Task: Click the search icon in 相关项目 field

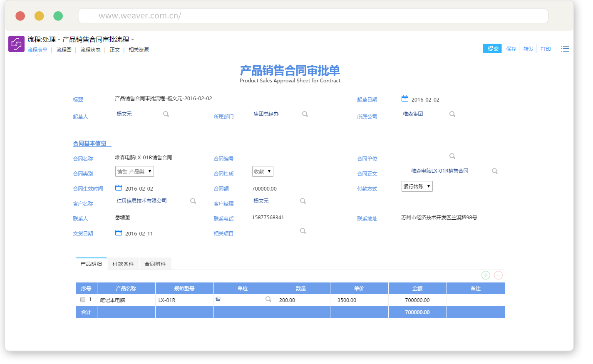Action: tap(303, 231)
